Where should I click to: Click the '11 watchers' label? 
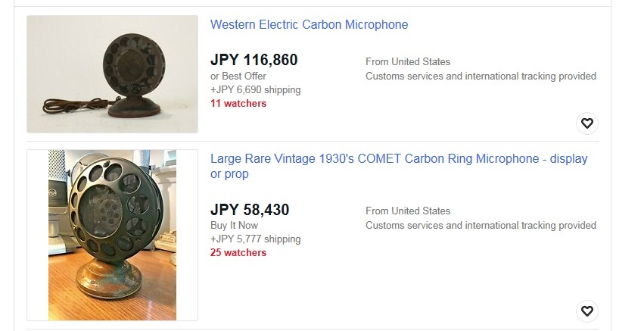[x=238, y=104]
